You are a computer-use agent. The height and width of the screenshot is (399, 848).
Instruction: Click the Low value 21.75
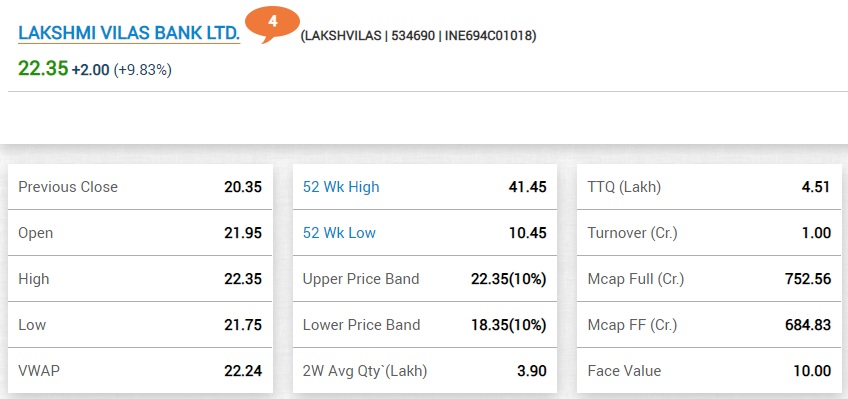click(243, 325)
